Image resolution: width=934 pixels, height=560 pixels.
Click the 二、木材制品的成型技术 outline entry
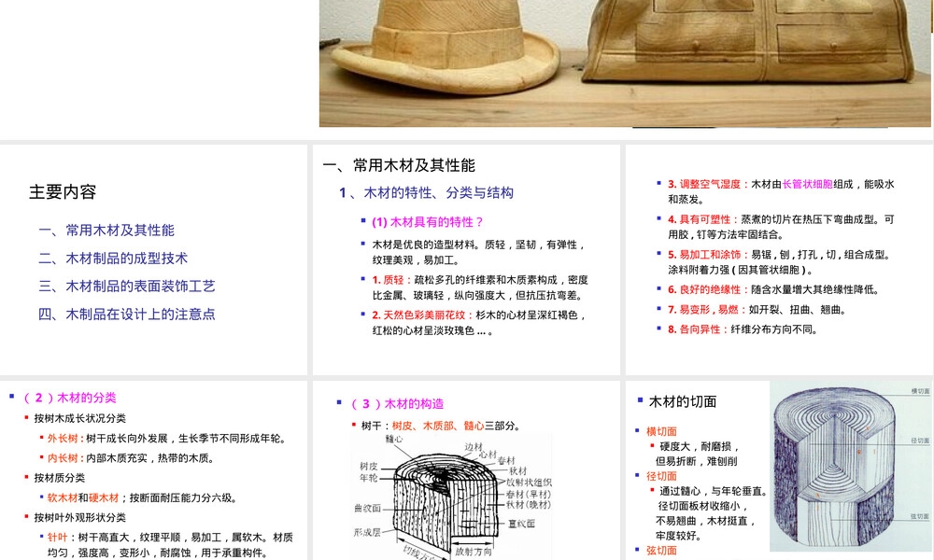(113, 259)
